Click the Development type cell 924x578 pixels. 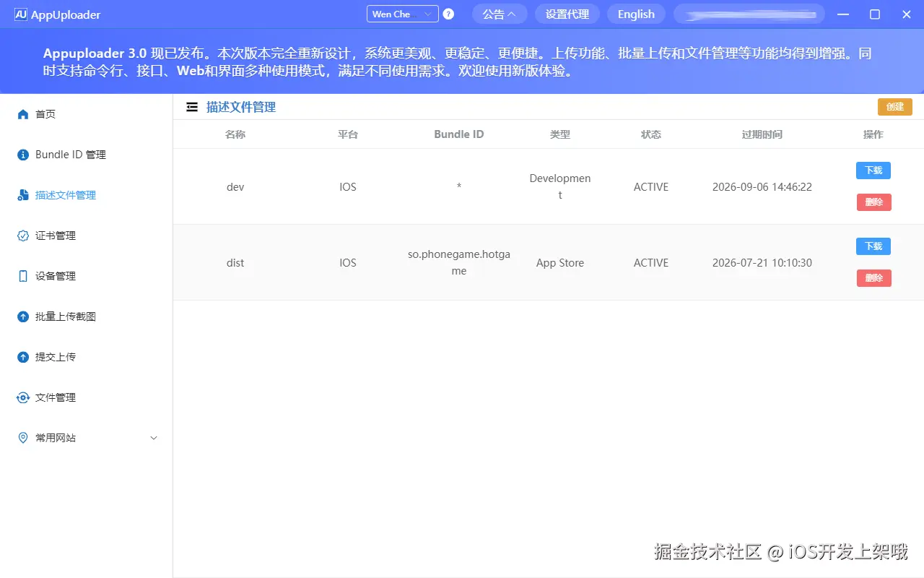pos(560,186)
